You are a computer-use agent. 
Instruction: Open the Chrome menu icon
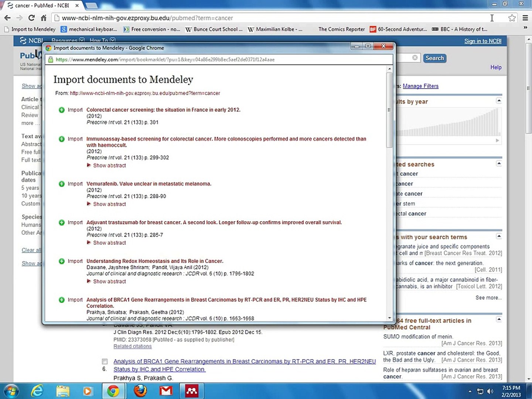525,18
